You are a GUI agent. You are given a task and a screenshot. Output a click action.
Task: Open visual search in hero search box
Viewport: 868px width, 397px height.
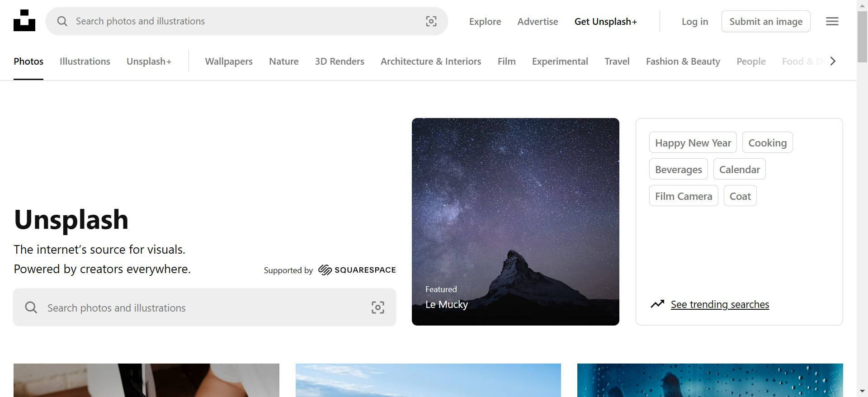(x=378, y=307)
